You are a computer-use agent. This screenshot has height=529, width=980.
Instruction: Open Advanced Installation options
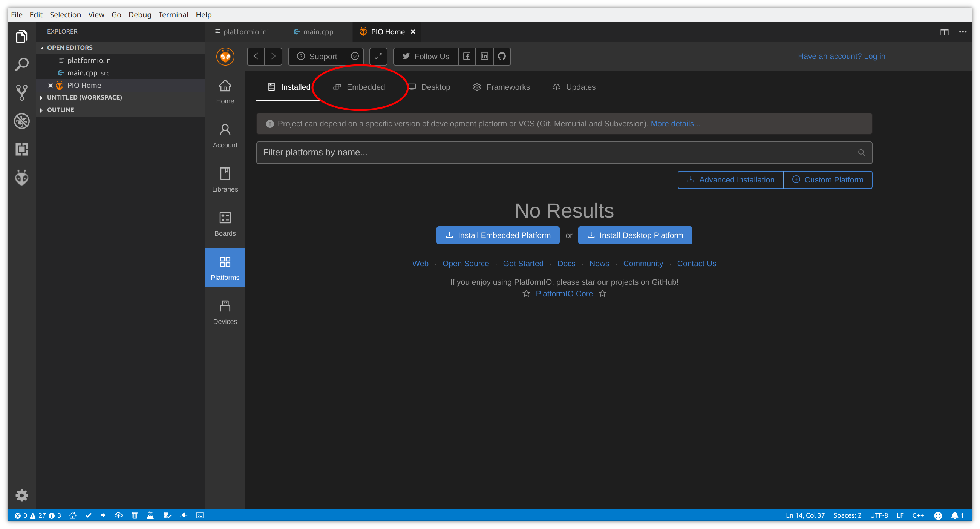point(730,179)
